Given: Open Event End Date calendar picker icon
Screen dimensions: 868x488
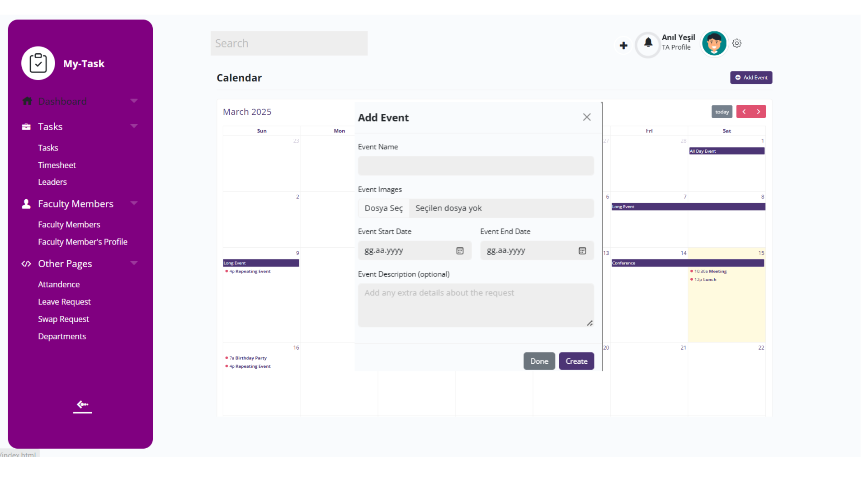Looking at the screenshot, I should [582, 251].
